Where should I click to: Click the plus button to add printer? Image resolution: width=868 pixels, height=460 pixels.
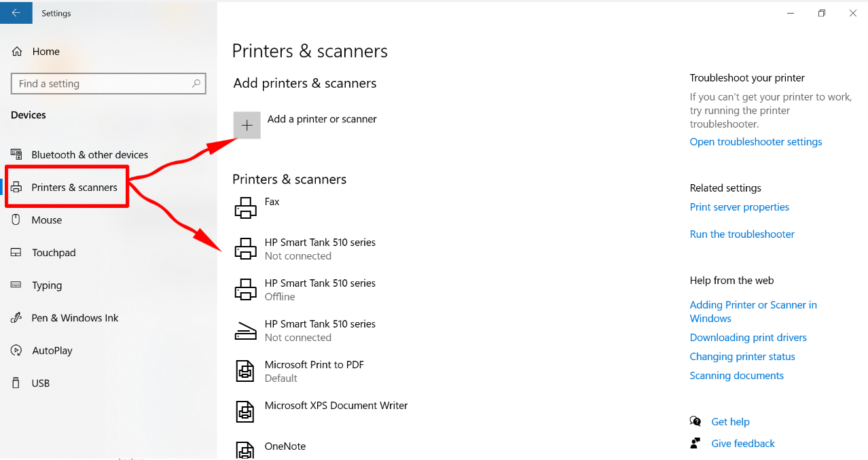[247, 126]
